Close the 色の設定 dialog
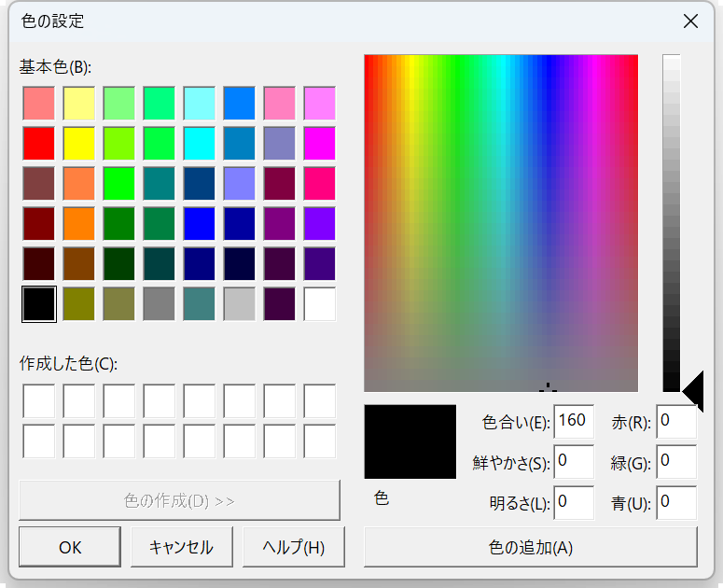Image resolution: width=723 pixels, height=588 pixels. 690,21
